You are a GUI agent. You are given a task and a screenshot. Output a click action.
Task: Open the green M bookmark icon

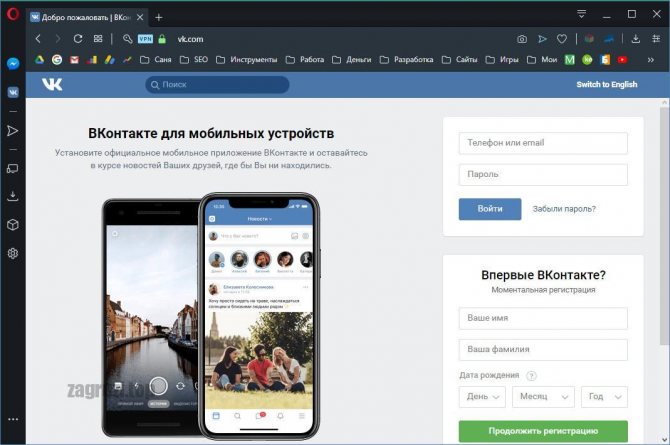pyautogui.click(x=570, y=60)
